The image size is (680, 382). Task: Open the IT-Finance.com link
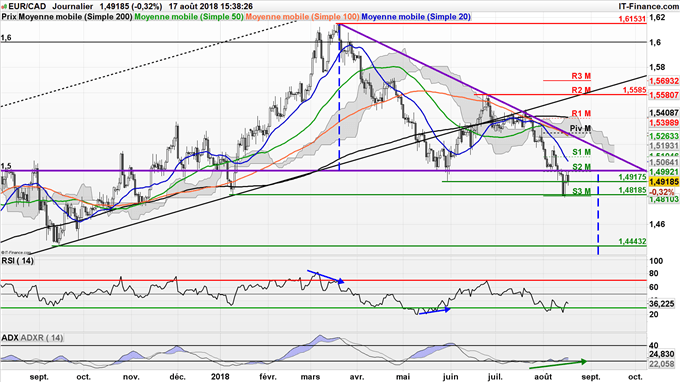pos(648,7)
